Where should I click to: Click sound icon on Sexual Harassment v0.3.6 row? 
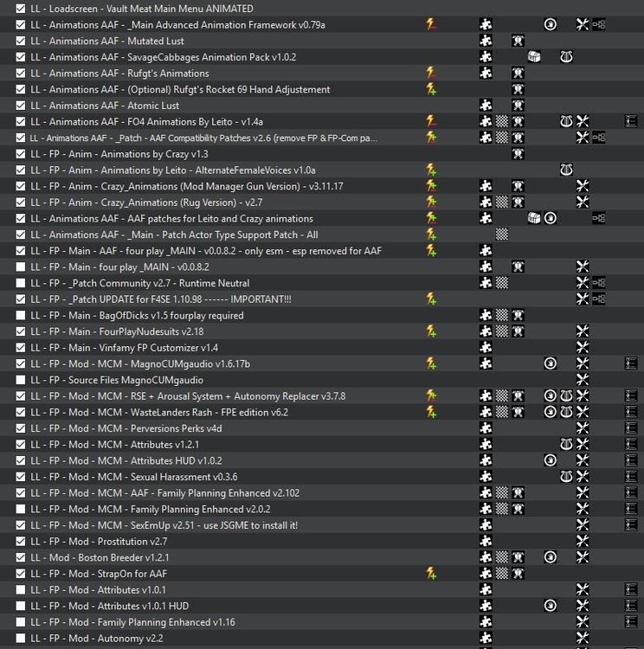click(566, 477)
